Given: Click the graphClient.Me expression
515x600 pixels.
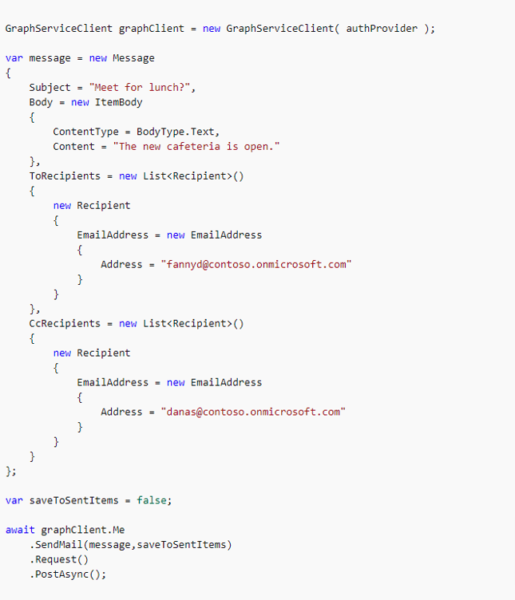Looking at the screenshot, I should (83, 530).
